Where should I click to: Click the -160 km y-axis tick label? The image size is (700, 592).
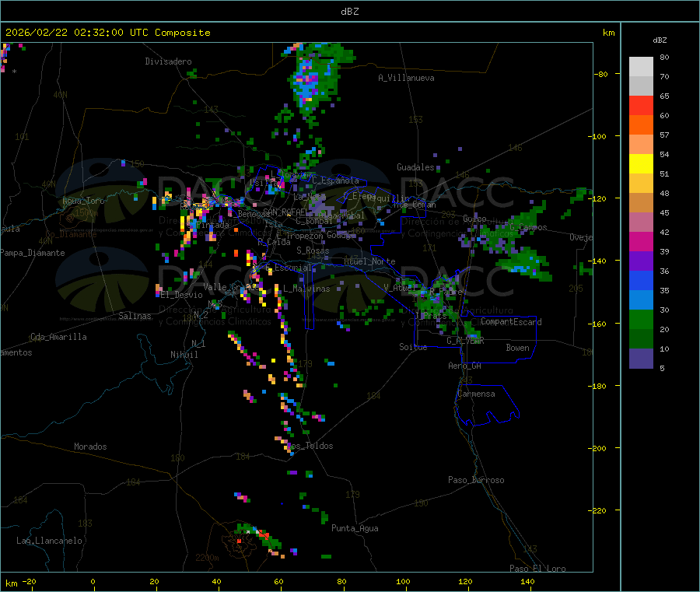pos(597,324)
